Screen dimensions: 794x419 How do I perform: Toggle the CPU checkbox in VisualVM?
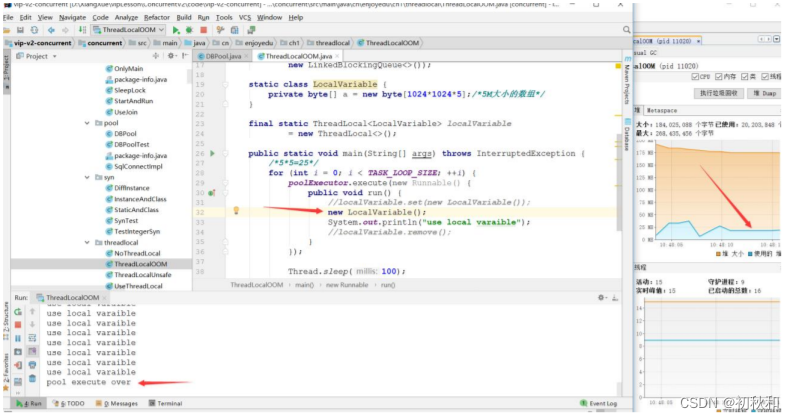695,77
